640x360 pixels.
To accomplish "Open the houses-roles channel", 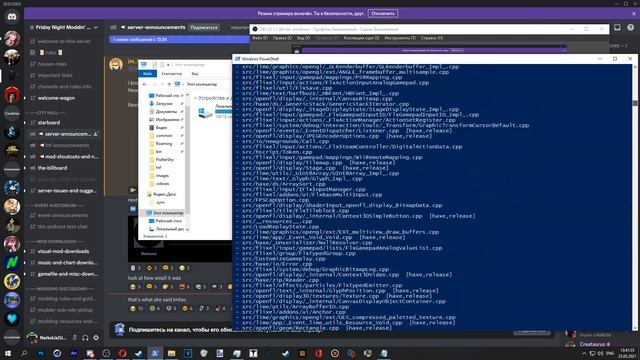I will [52, 64].
